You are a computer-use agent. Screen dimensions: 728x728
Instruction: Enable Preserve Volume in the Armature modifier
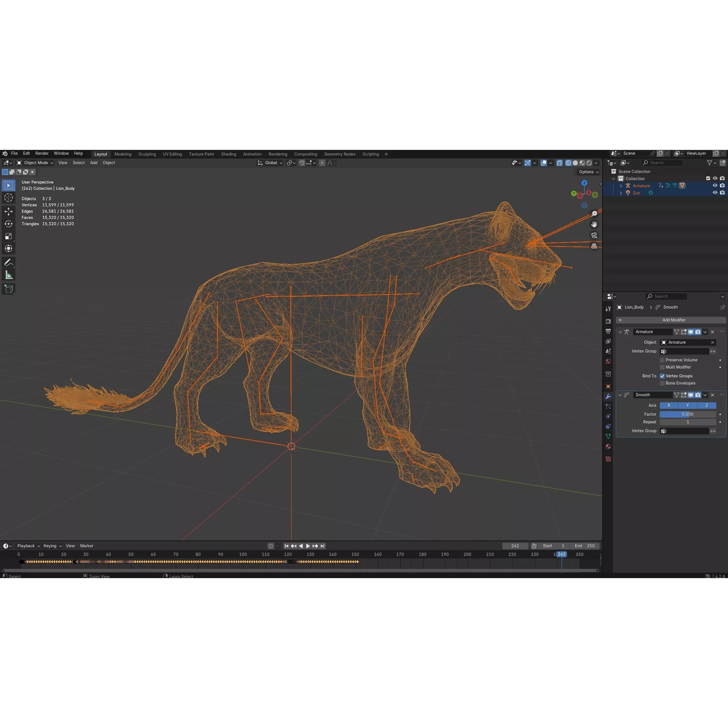[662, 360]
